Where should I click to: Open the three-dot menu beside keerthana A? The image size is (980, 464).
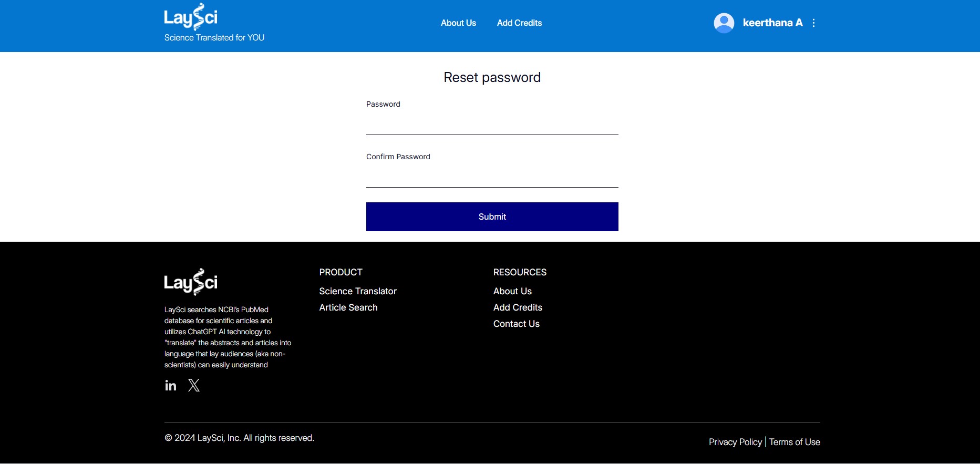click(x=813, y=23)
